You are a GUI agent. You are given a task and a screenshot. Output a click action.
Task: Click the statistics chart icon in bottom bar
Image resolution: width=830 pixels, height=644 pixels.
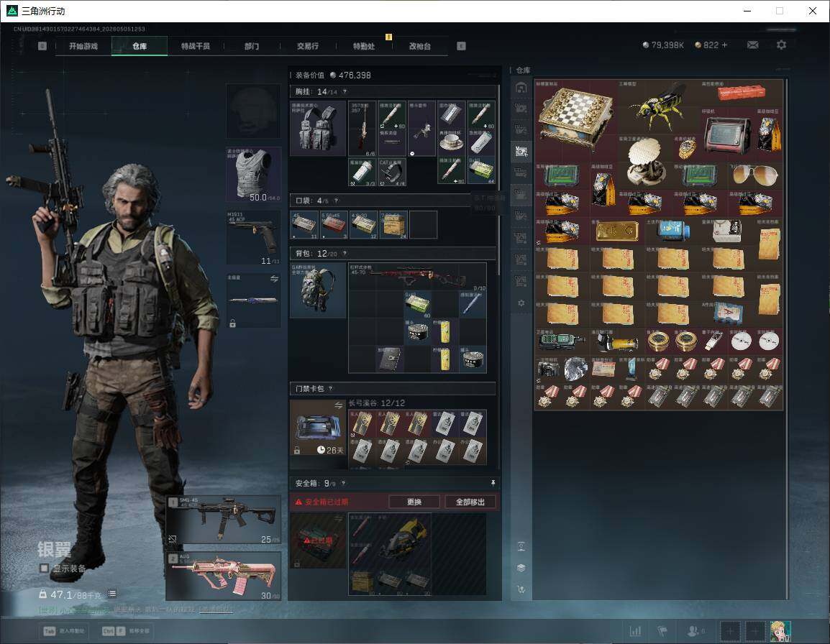[635, 631]
